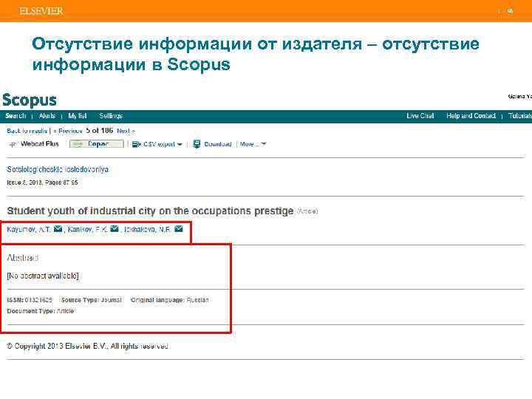Click the email icon next to Kanikov, F.K.
Screen dimensions: 532x399
(x=115, y=229)
